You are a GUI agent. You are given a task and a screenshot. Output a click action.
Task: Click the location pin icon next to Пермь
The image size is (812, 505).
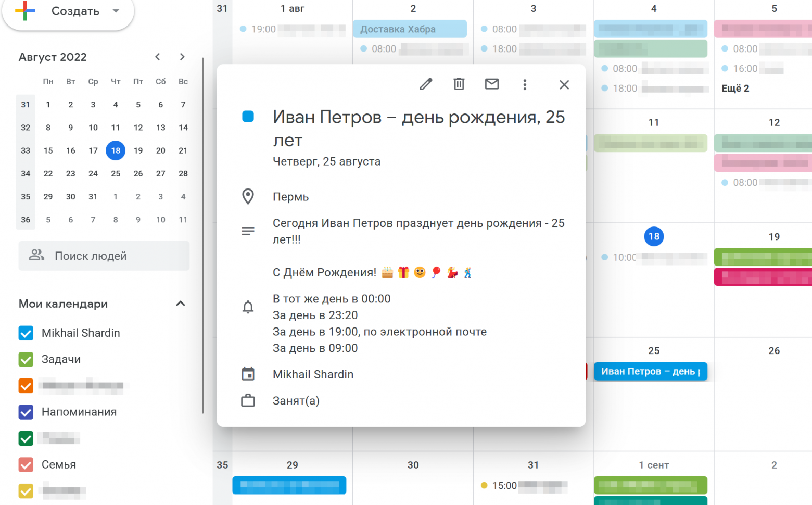248,197
